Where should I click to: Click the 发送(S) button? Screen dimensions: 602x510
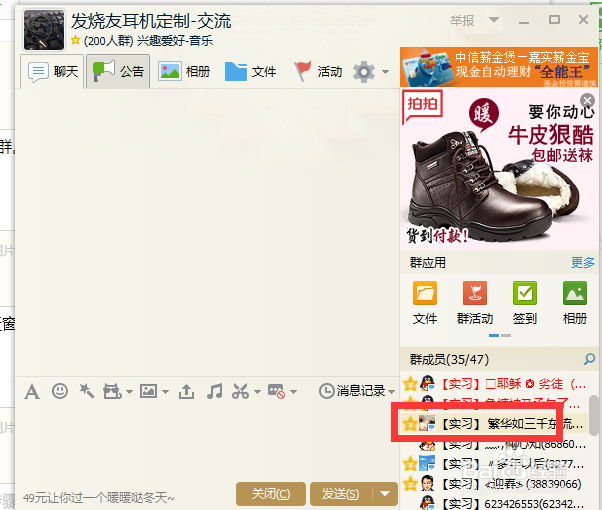(341, 494)
